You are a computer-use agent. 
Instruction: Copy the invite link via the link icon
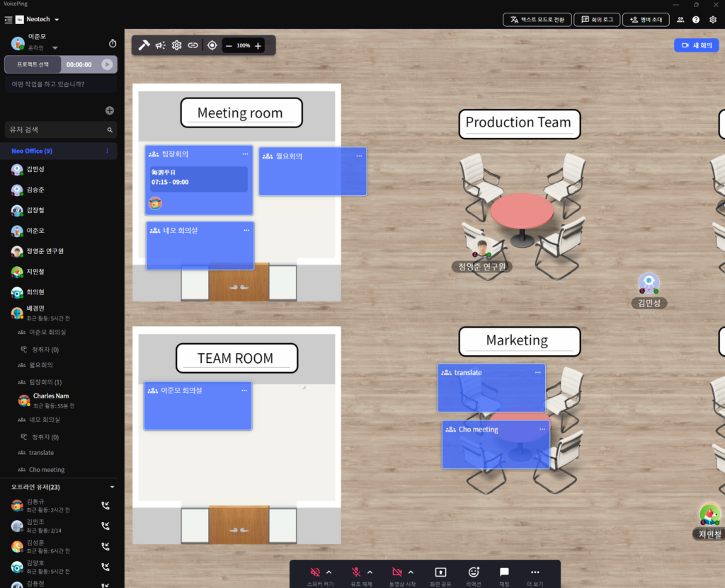coord(193,45)
